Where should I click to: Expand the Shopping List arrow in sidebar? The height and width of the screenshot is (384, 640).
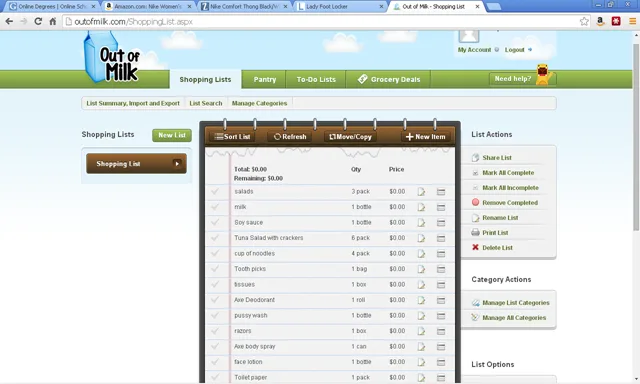point(177,164)
